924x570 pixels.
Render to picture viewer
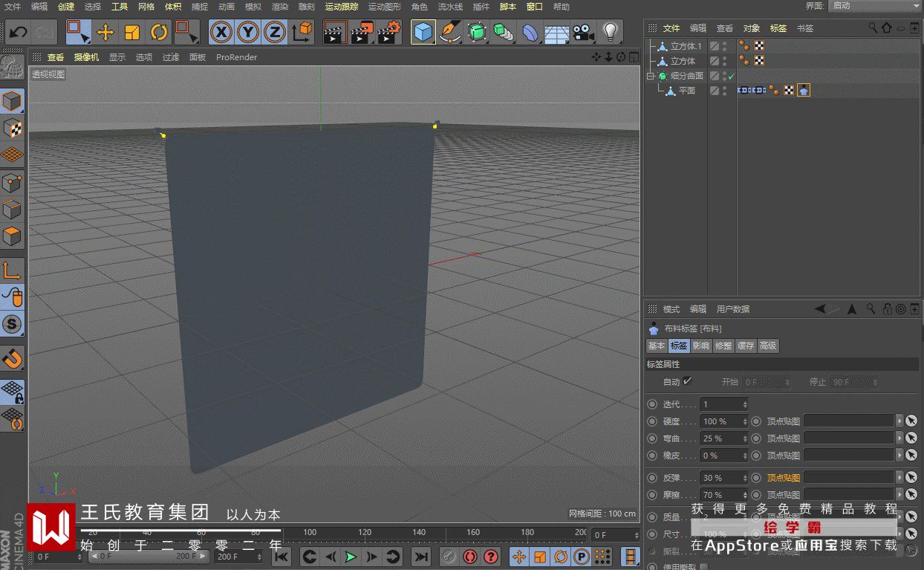click(x=362, y=32)
